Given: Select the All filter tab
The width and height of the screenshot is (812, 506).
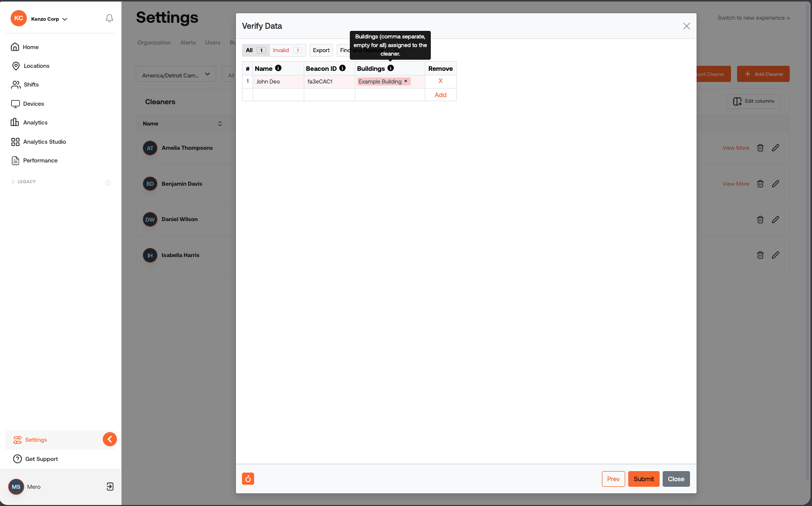Looking at the screenshot, I should coord(256,50).
